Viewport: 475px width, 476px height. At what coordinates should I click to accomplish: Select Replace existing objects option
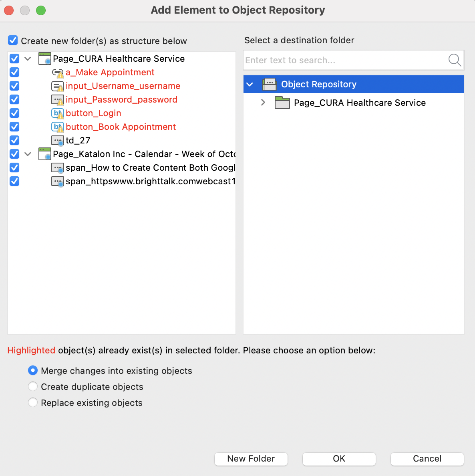pos(33,402)
